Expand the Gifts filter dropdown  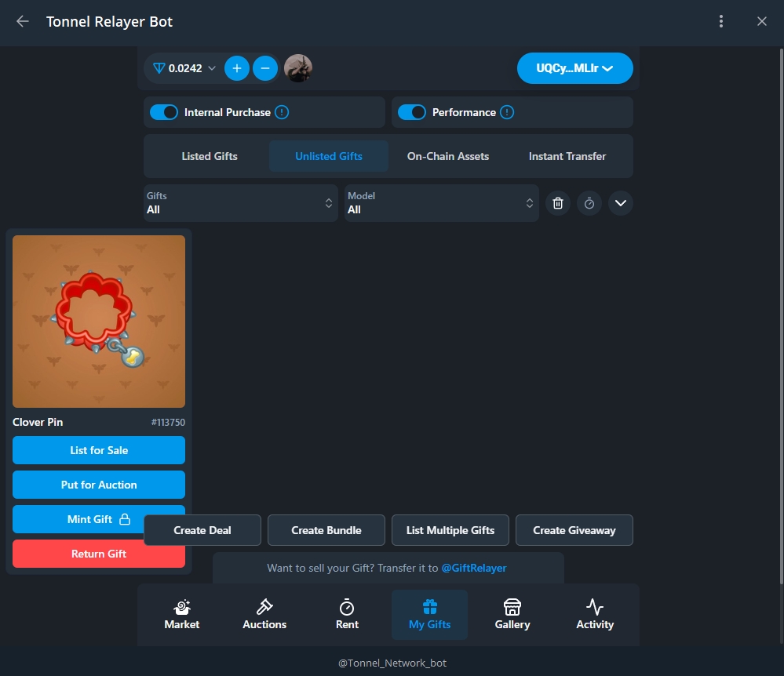tap(240, 203)
